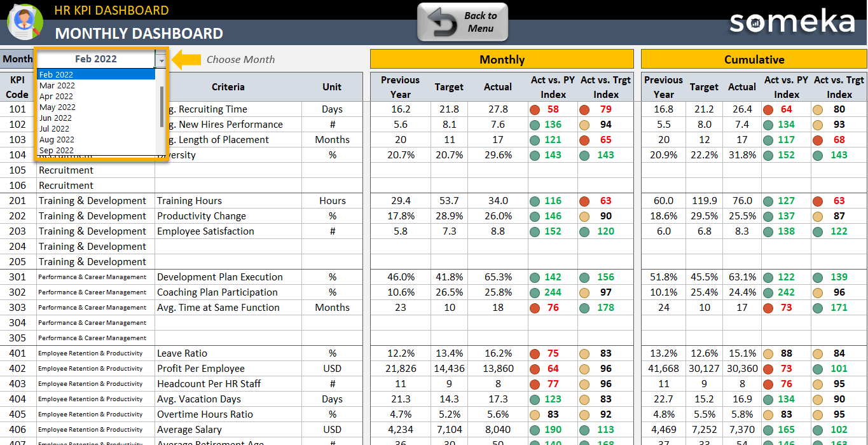The width and height of the screenshot is (868, 445).
Task: Click the monthly Previous Year header
Action: (401, 87)
